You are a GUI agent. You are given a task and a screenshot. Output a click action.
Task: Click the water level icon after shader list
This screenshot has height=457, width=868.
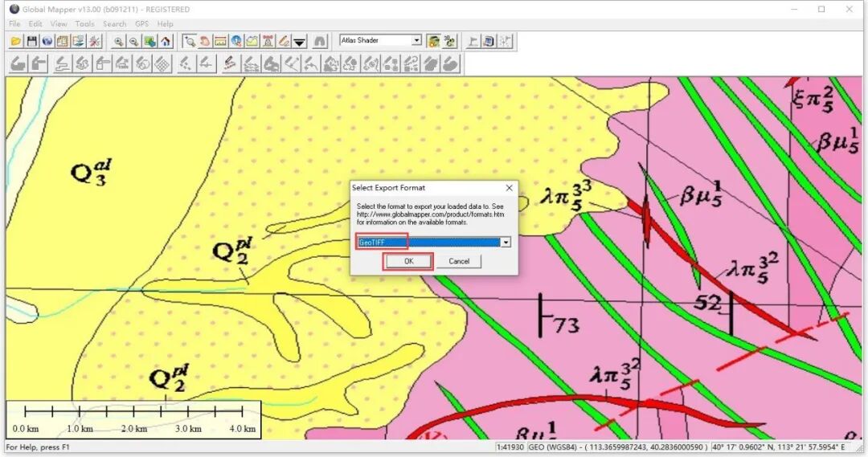click(x=449, y=41)
